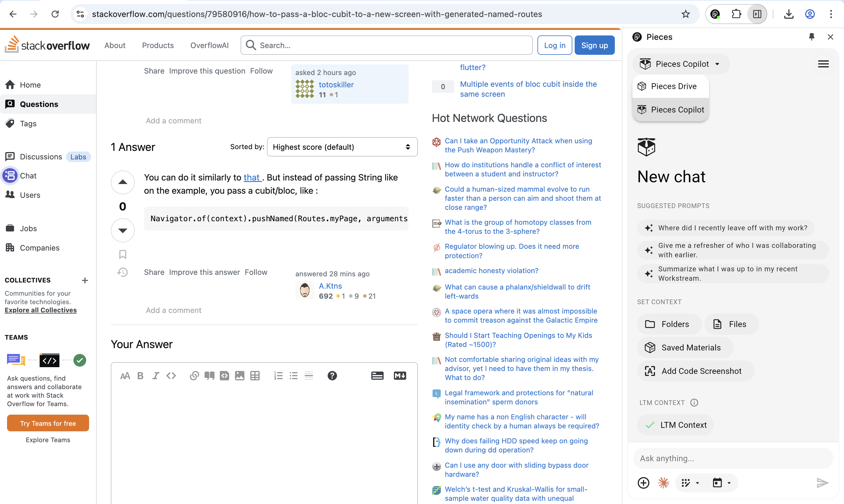Insert an image in answer editor

[240, 376]
